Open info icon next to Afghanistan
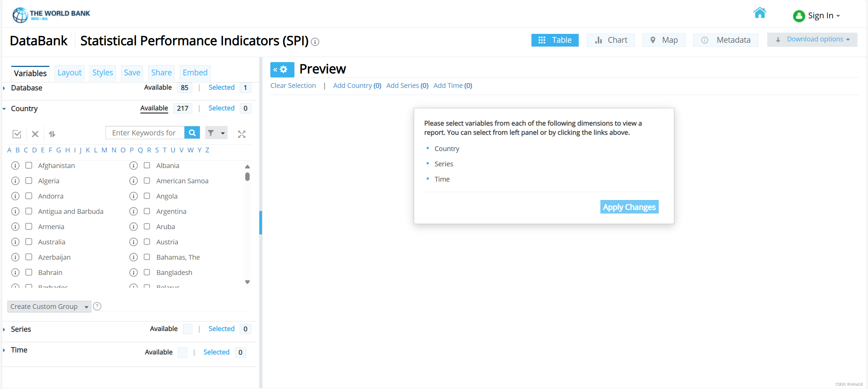The image size is (868, 389). click(x=15, y=166)
